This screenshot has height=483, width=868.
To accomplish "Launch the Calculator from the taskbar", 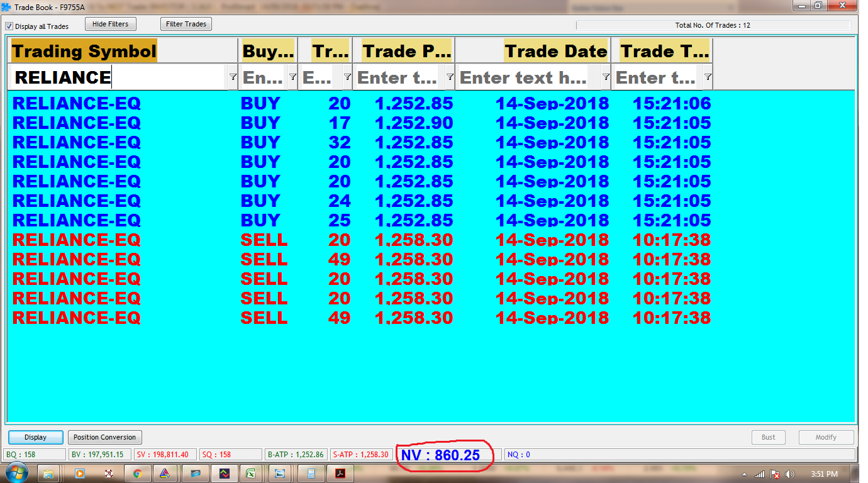I will 310,474.
